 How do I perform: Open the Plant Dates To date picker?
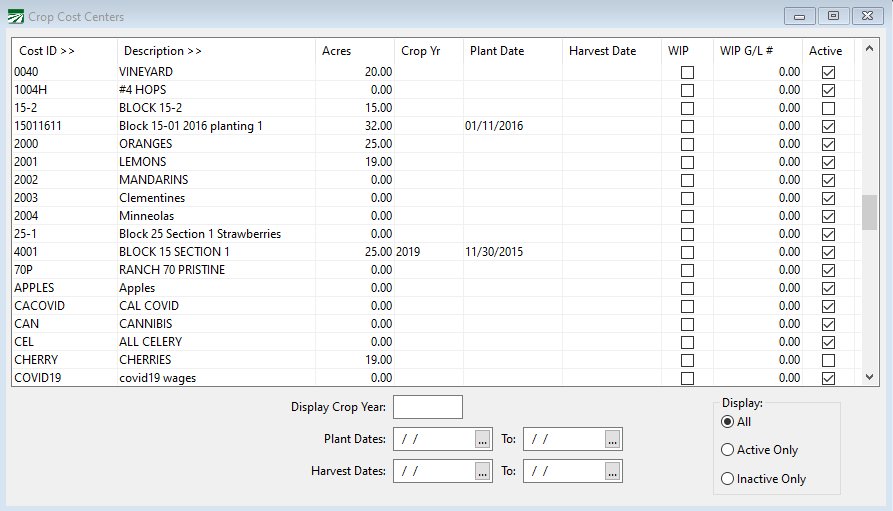click(613, 440)
